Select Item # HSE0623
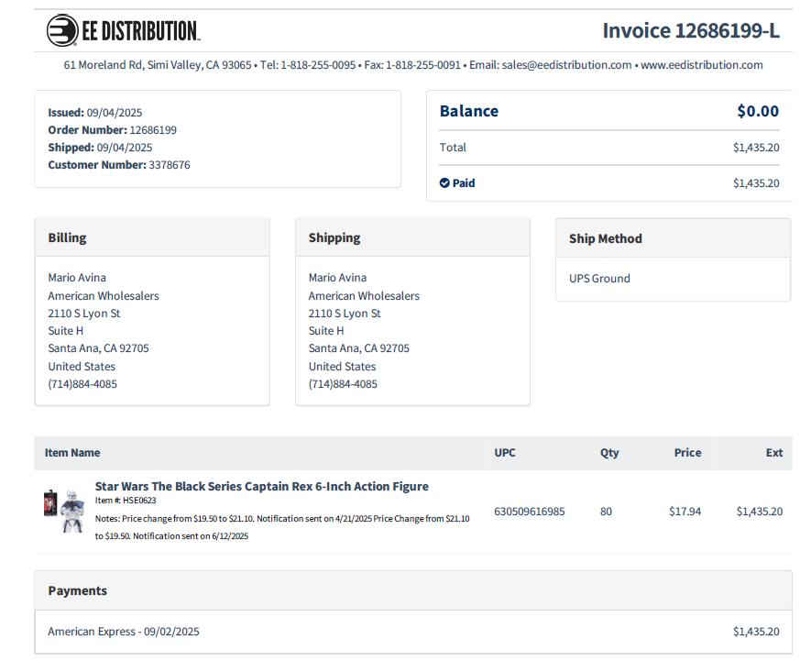This screenshot has height=672, width=811. pyautogui.click(x=126, y=501)
